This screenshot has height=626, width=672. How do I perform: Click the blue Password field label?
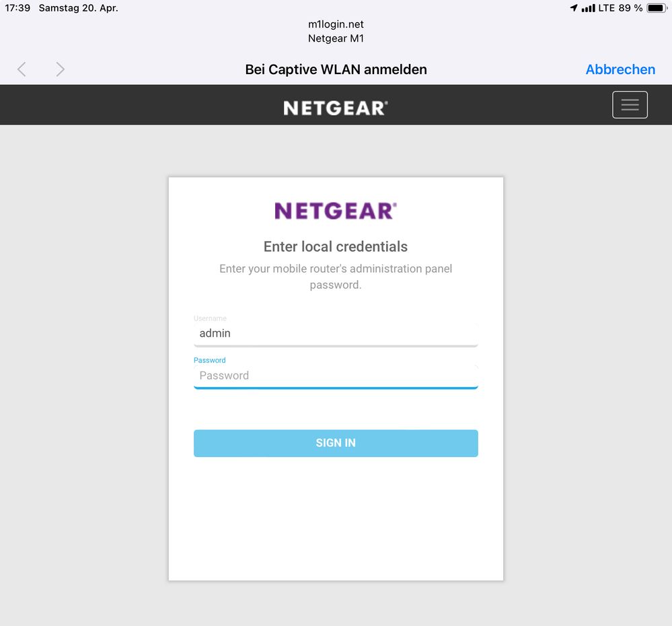[x=210, y=360]
